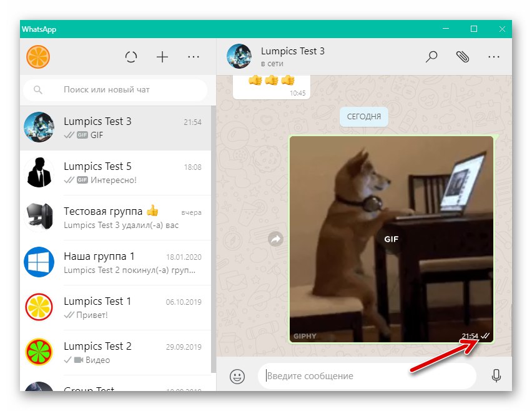Click the СЕГОДНЯ date divider
532x411 pixels.
[x=364, y=117]
